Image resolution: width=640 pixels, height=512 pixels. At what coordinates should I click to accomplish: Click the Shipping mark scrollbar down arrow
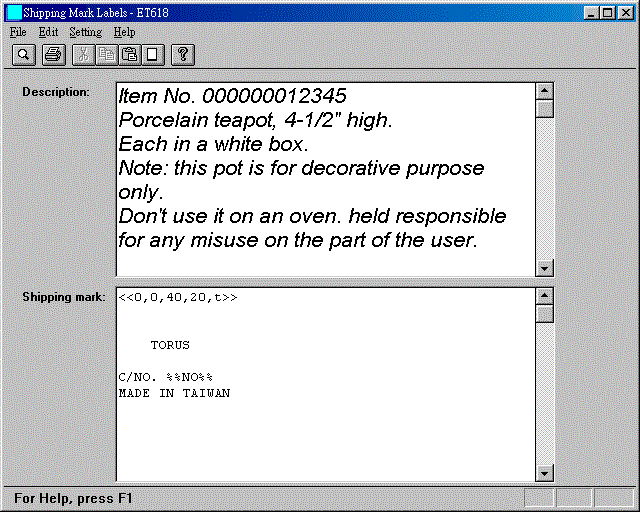click(544, 473)
